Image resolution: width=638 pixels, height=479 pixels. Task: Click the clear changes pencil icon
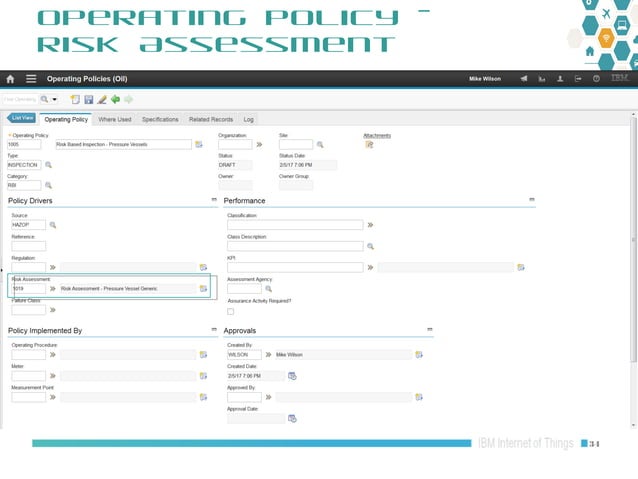coord(102,99)
